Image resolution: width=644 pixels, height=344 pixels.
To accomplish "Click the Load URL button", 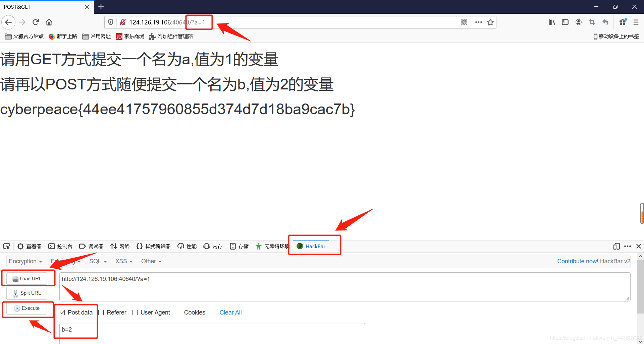I will (28, 278).
